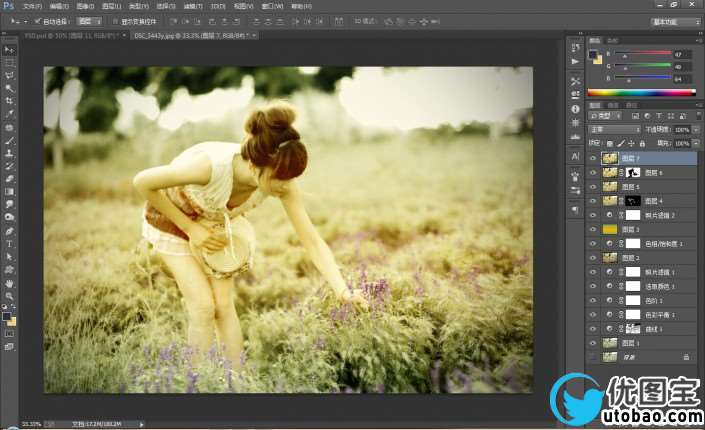Open the 图像(I) menu
This screenshot has width=705, height=430.
85,6
